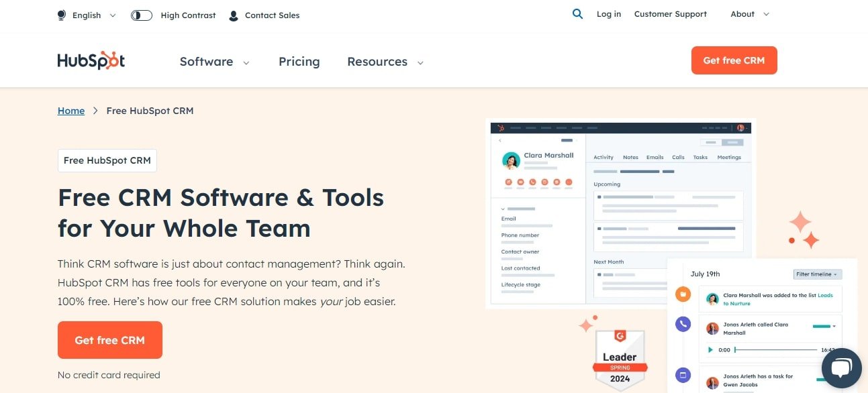Click the 'Upcoming' section label
This screenshot has height=393, width=868.
click(x=607, y=184)
